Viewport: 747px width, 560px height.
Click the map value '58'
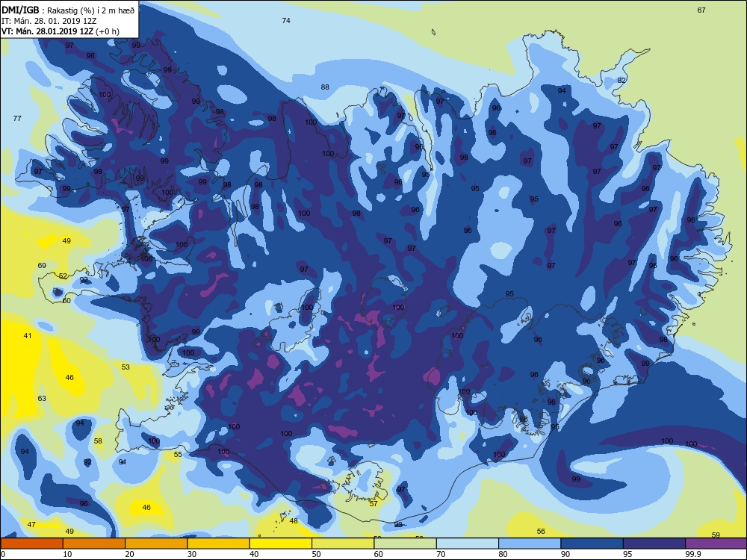98,441
